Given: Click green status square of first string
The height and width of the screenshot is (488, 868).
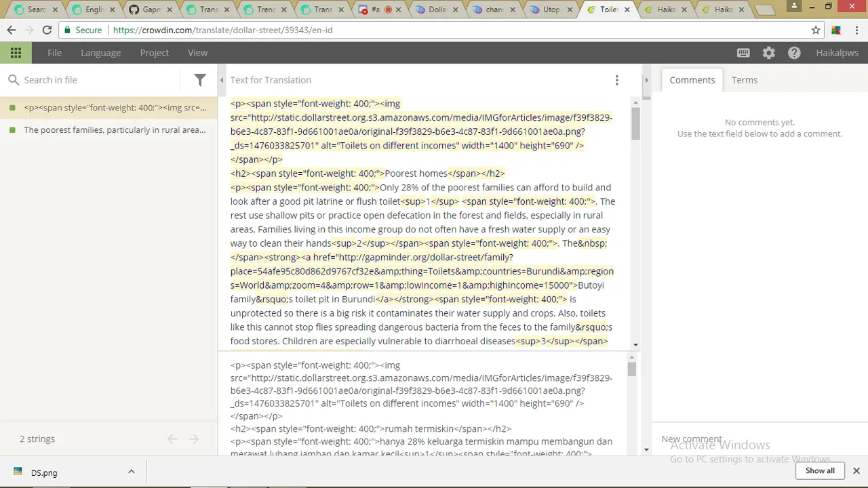Looking at the screenshot, I should 12,108.
